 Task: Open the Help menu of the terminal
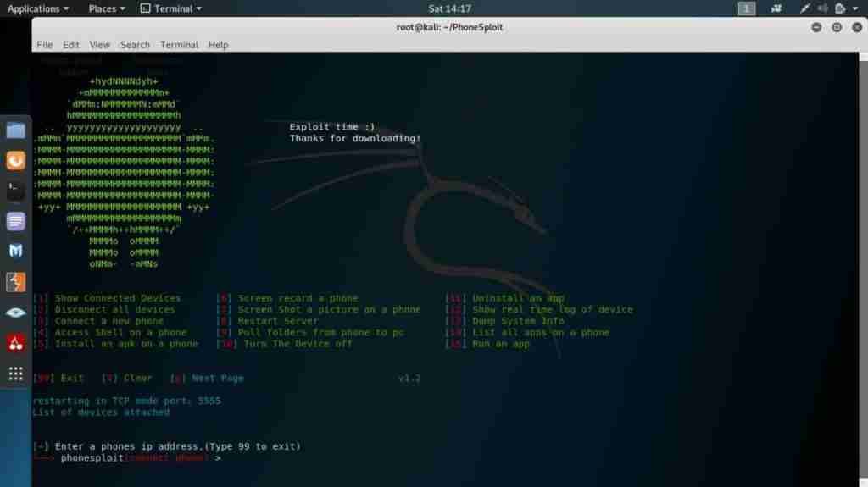click(x=218, y=45)
